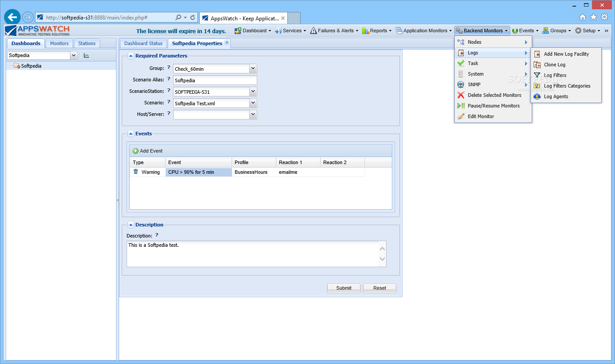The height and width of the screenshot is (364, 615).
Task: Switch to the Monitors tab
Action: point(59,43)
